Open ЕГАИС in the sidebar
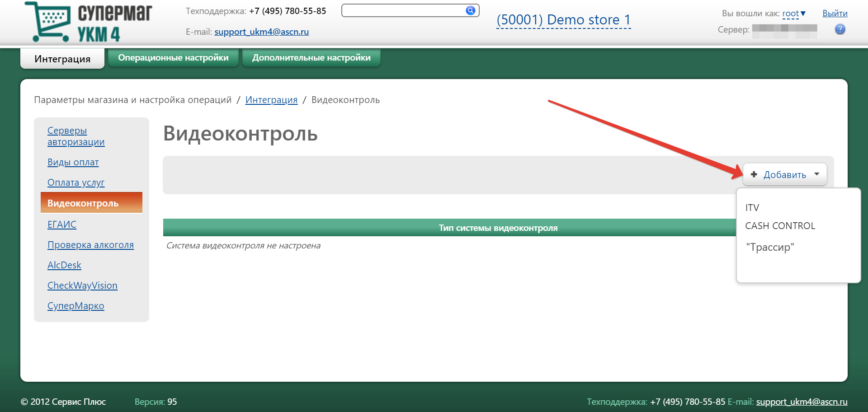 (x=61, y=225)
